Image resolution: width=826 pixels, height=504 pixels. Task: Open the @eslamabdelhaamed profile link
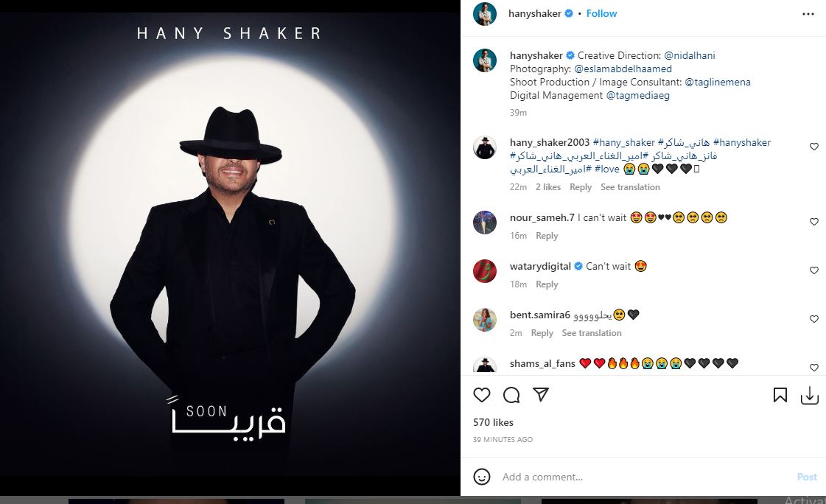[623, 69]
